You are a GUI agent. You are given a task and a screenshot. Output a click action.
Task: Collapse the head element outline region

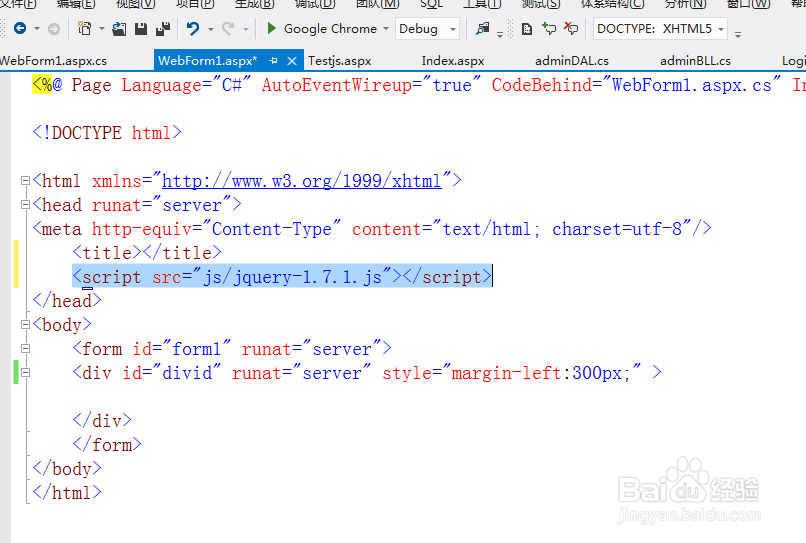[x=25, y=205]
